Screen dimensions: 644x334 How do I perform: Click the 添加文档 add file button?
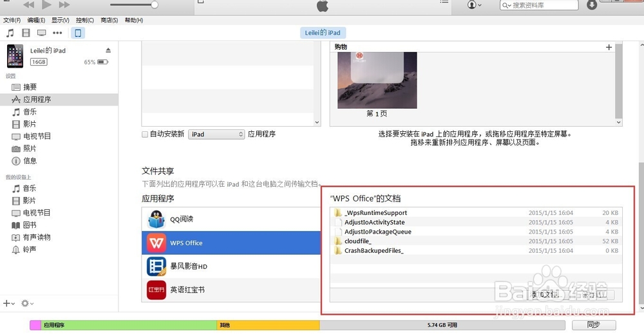click(546, 295)
